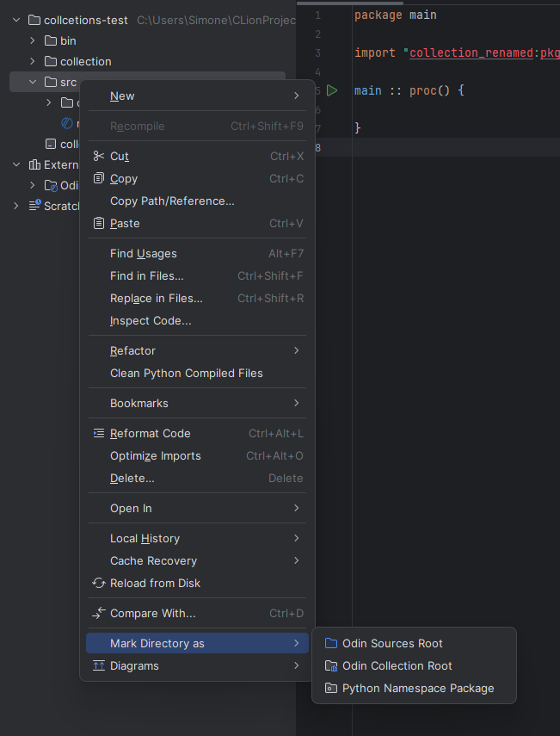Mark directory as Python Namespace Package
Image resolution: width=560 pixels, height=736 pixels.
(x=414, y=688)
